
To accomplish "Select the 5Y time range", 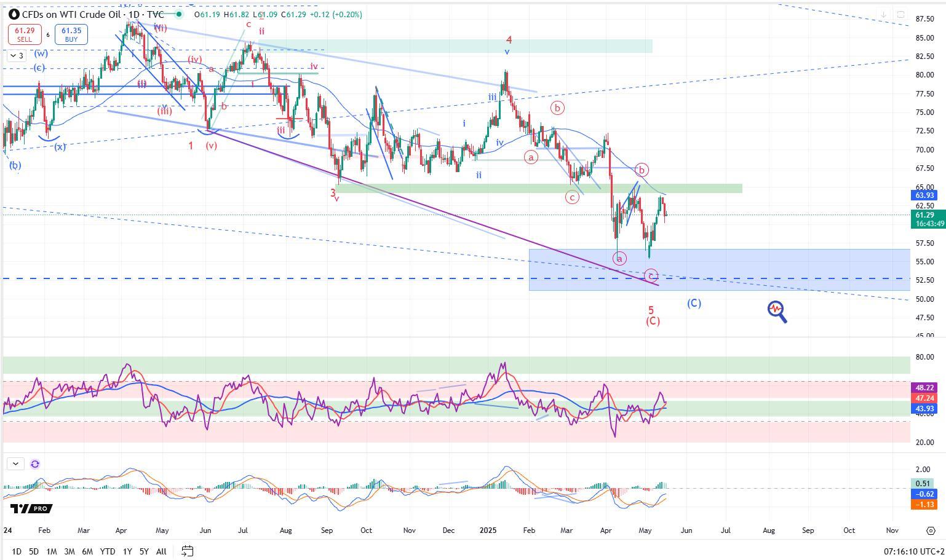I will coord(144,551).
